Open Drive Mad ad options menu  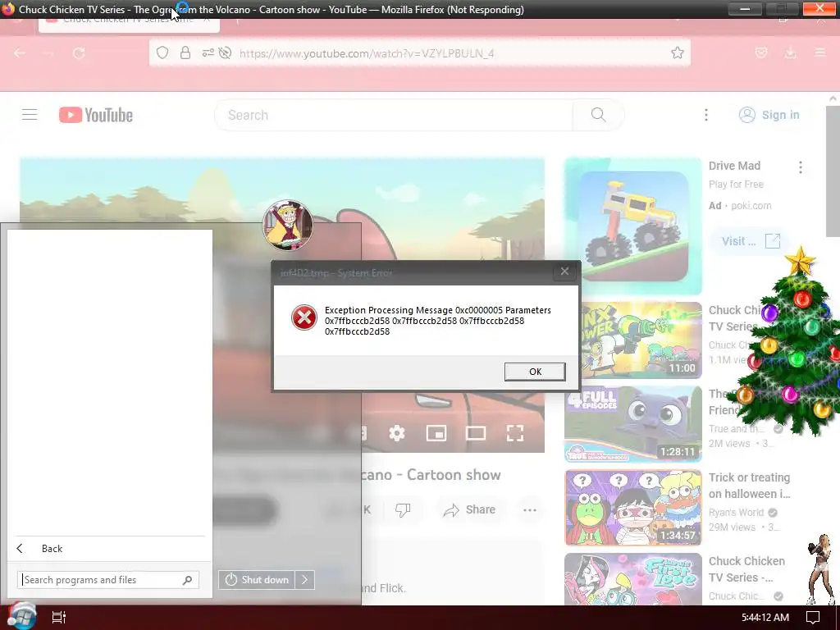coord(801,167)
